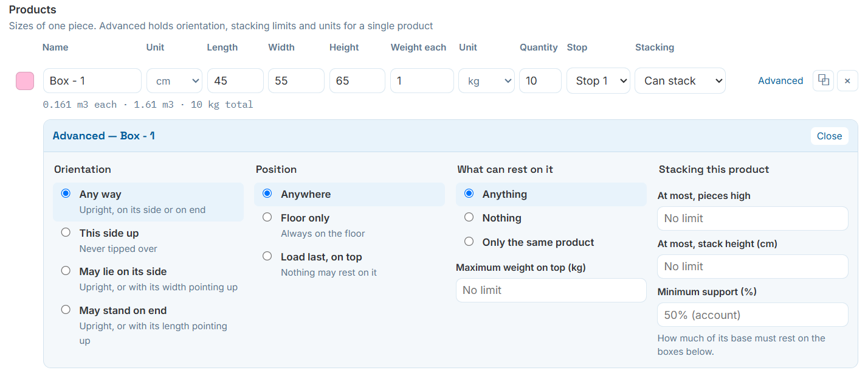Duplicate the Box - 1 product row
This screenshot has height=370, width=868.
(823, 80)
